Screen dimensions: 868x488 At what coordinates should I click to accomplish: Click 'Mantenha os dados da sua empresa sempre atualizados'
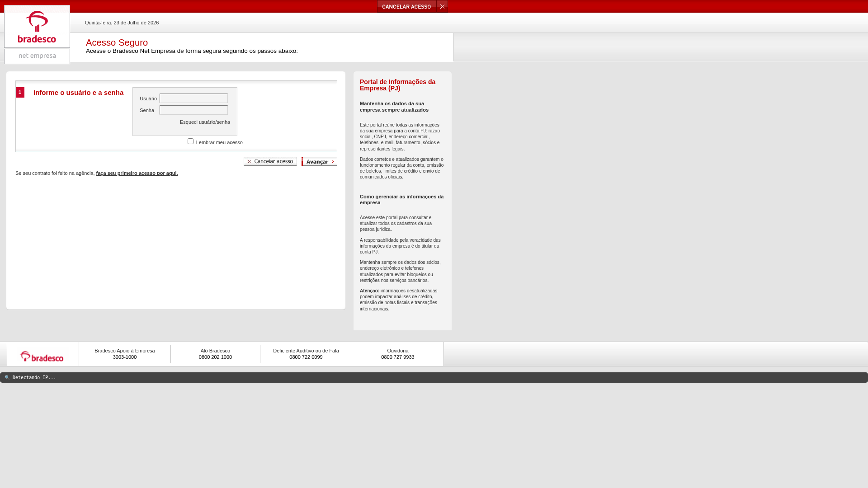click(394, 107)
